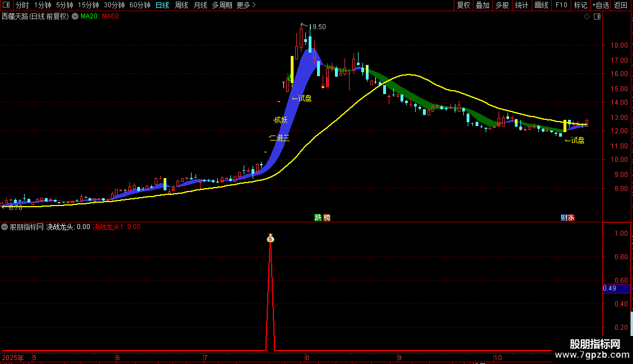Click the MA20 indicator label
The width and height of the screenshot is (633, 364).
(x=90, y=17)
